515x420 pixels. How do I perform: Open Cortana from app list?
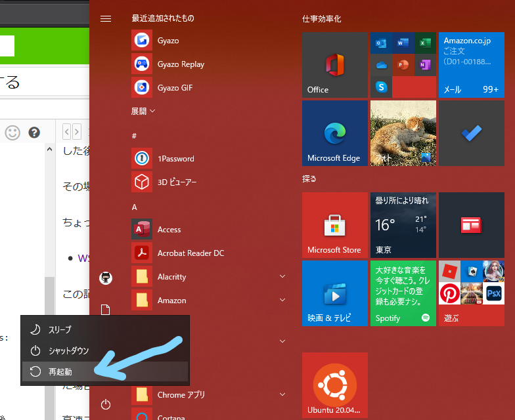[x=209, y=413]
